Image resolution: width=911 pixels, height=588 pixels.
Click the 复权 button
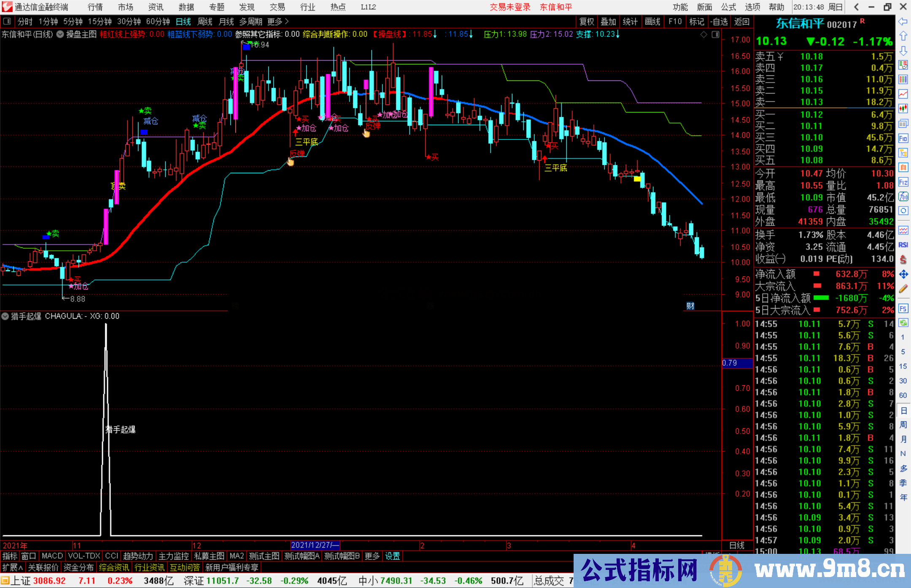pos(586,21)
